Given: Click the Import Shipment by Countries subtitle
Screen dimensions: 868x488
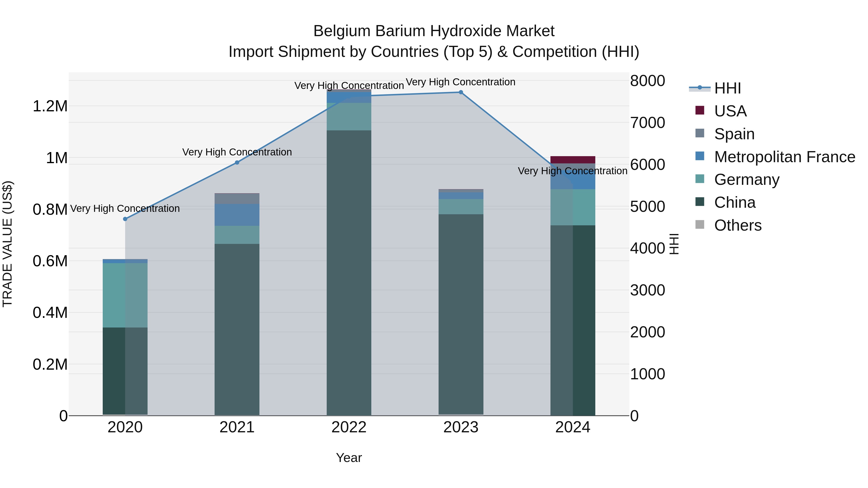Looking at the screenshot, I should (434, 52).
